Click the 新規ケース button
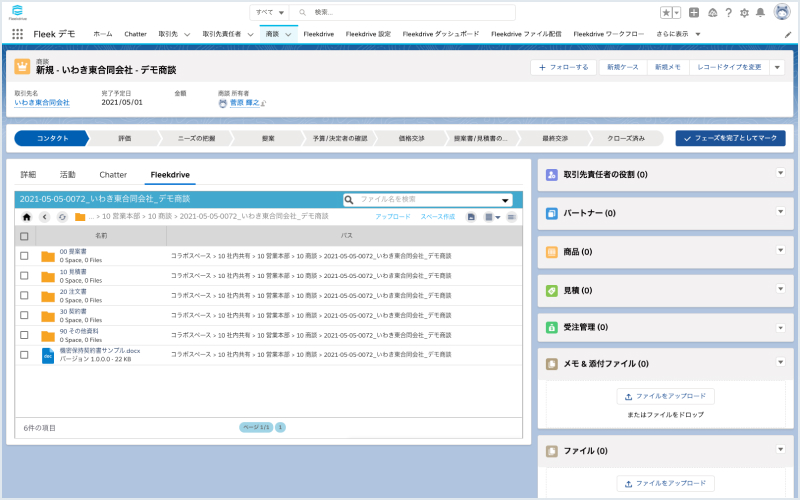Screen dimensions: 800x500 [x=622, y=67]
